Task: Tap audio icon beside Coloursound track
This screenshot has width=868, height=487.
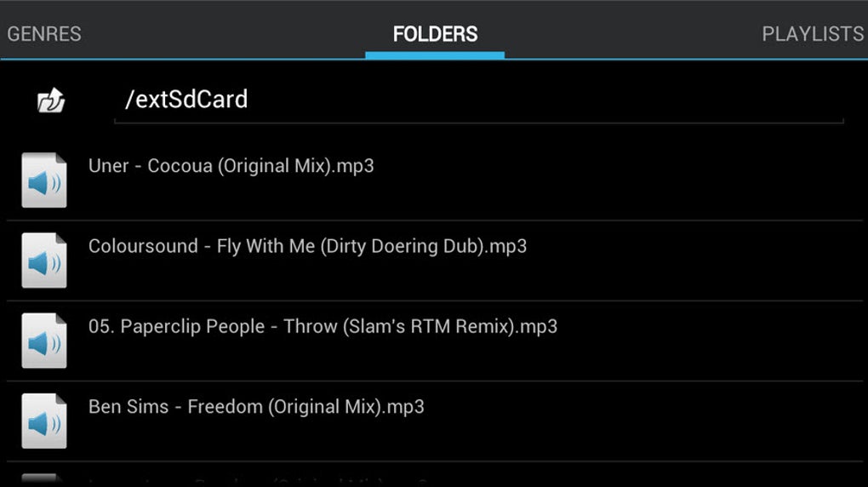Action: pos(44,261)
